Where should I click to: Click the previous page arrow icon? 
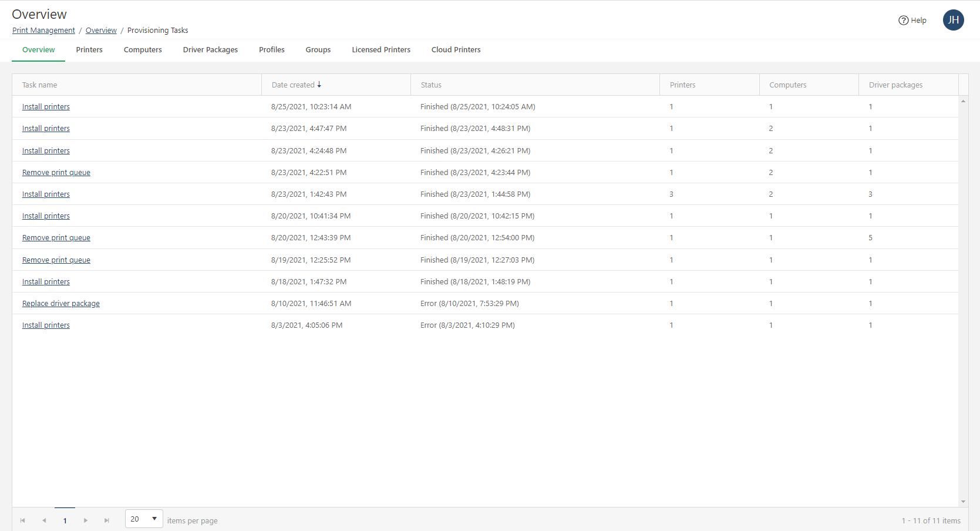pos(44,520)
